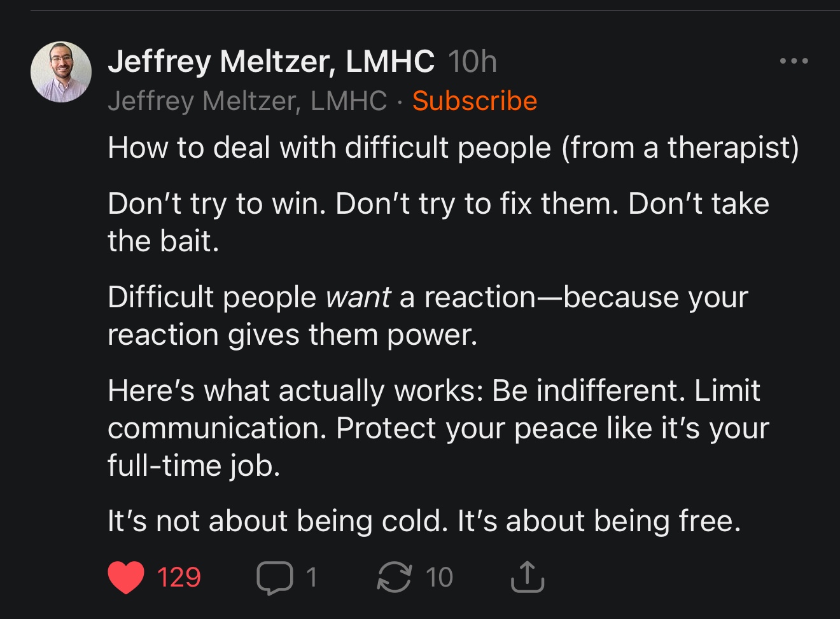Image resolution: width=840 pixels, height=619 pixels.
Task: Click the "Here's what actually works" paragraph
Action: pos(438,428)
